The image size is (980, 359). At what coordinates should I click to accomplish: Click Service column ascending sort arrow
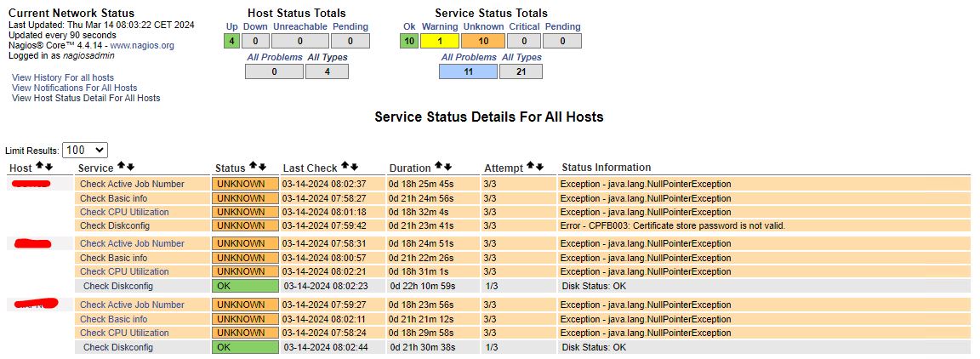[121, 167]
